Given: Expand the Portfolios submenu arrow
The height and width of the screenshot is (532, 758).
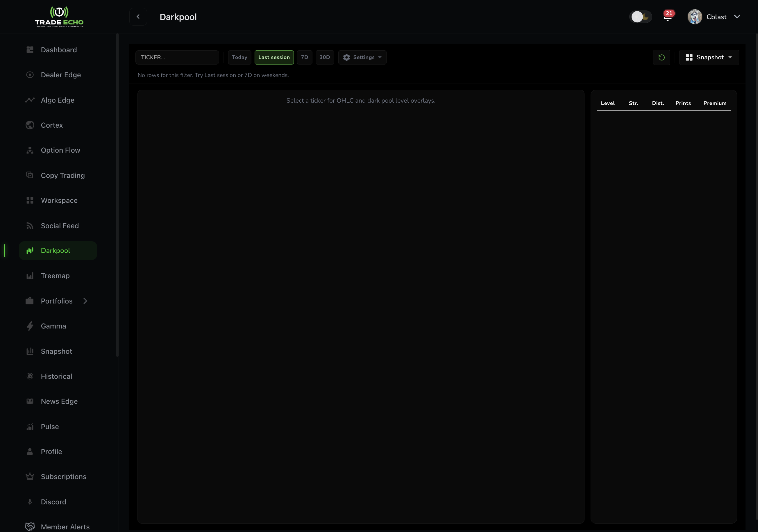Looking at the screenshot, I should 85,301.
